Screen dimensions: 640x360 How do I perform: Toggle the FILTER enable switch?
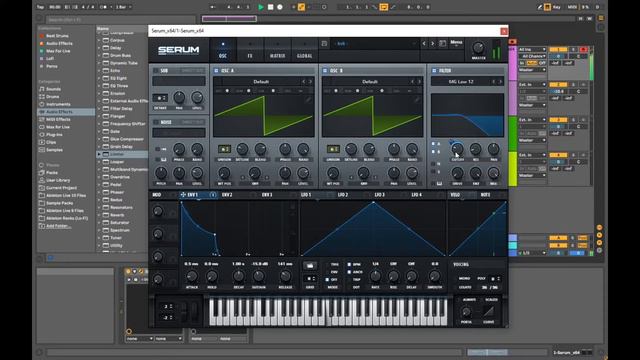click(x=434, y=71)
